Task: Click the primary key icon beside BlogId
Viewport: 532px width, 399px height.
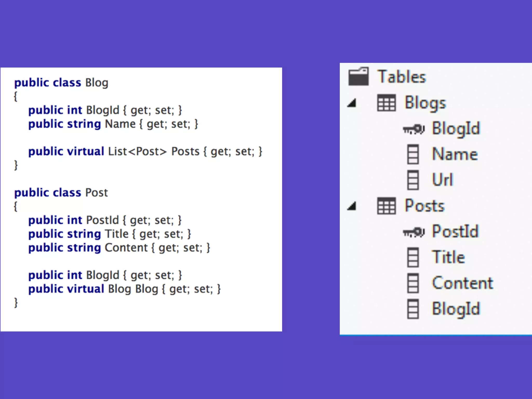Action: pyautogui.click(x=414, y=129)
